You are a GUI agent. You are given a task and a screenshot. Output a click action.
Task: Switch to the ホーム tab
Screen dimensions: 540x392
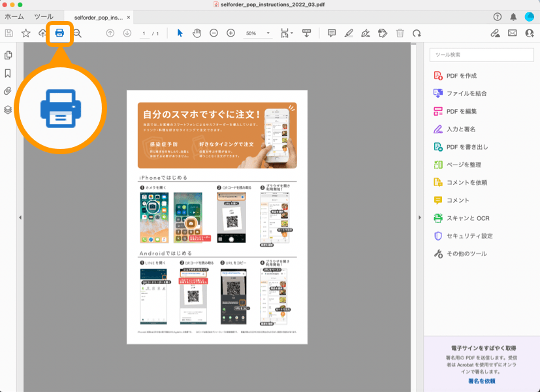(14, 16)
